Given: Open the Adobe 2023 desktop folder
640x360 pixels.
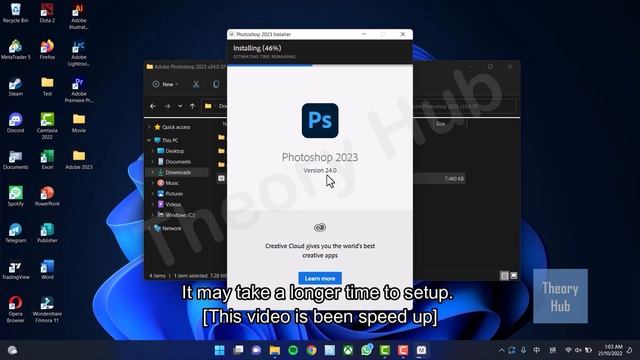Looking at the screenshot, I should click(79, 160).
